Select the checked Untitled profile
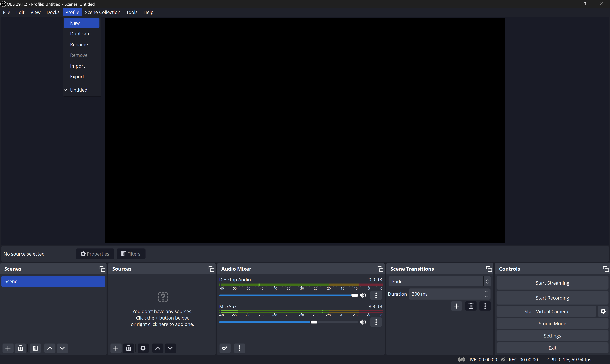 pos(78,90)
